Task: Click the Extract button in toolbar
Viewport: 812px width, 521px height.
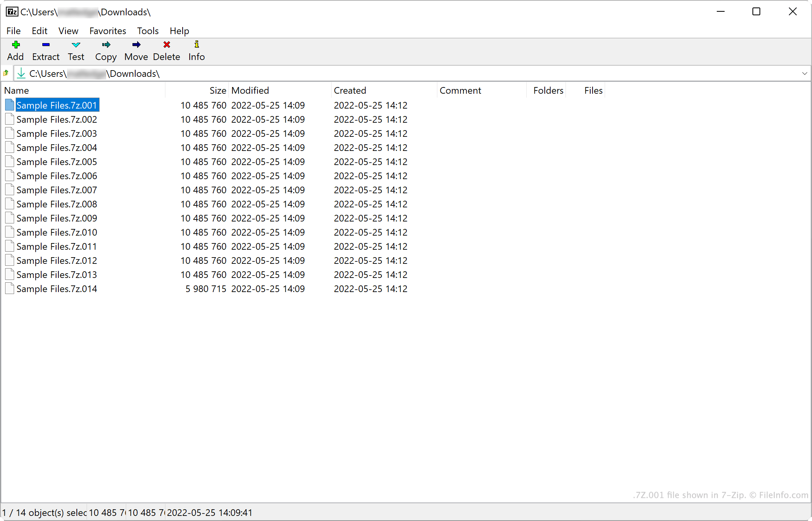Action: [x=45, y=50]
